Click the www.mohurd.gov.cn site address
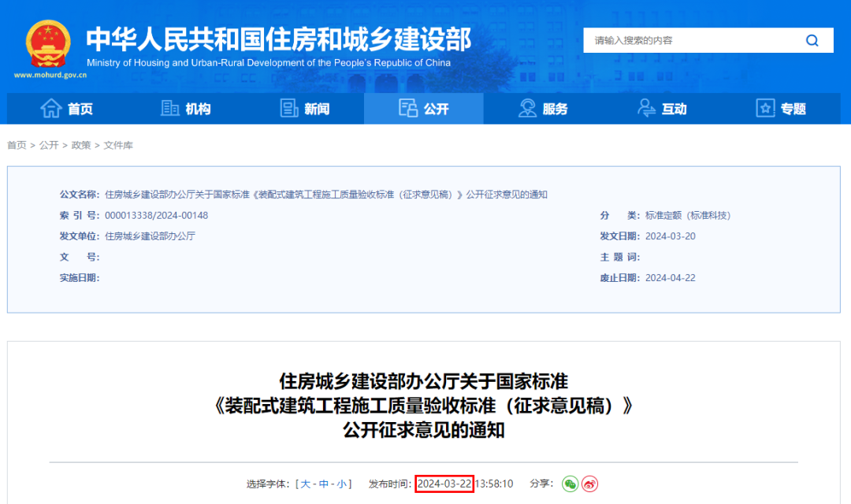The width and height of the screenshot is (851, 504). coord(50,76)
